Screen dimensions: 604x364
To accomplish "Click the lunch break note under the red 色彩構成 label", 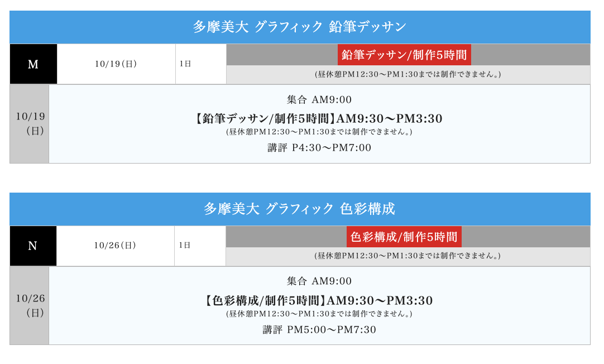I will (408, 256).
